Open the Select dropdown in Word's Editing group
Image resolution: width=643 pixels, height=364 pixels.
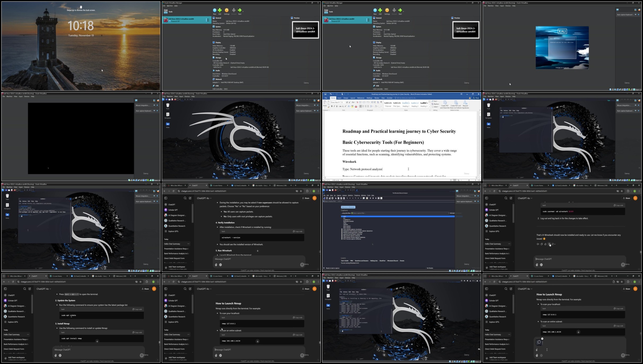(x=435, y=107)
